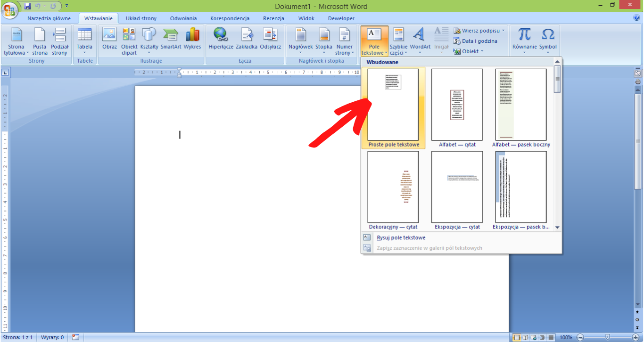Switch to Web Layout view

pyautogui.click(x=533, y=337)
